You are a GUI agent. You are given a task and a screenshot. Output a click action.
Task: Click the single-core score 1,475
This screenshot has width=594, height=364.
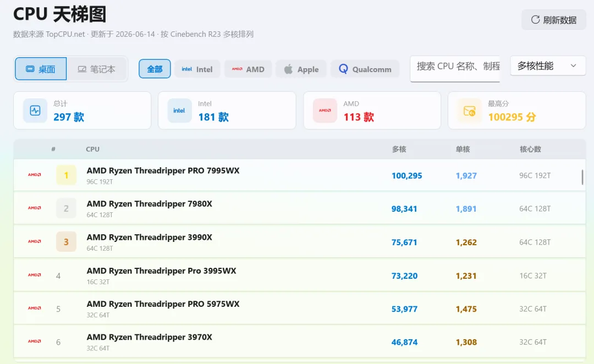tap(466, 309)
